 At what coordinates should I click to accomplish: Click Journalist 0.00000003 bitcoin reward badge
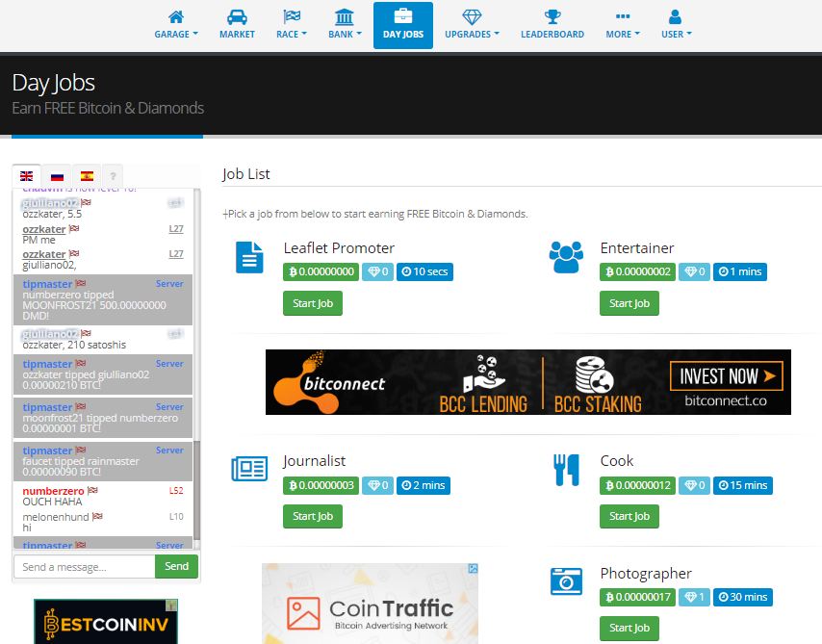click(x=321, y=485)
